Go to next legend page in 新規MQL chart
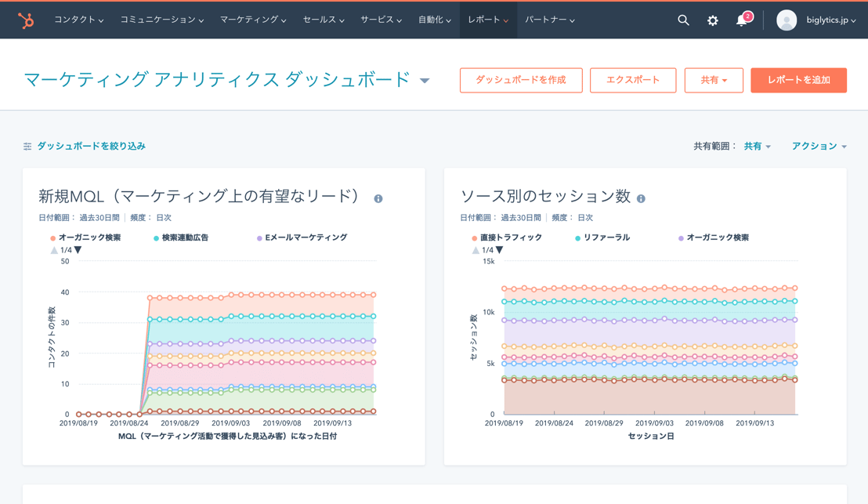 [x=78, y=250]
